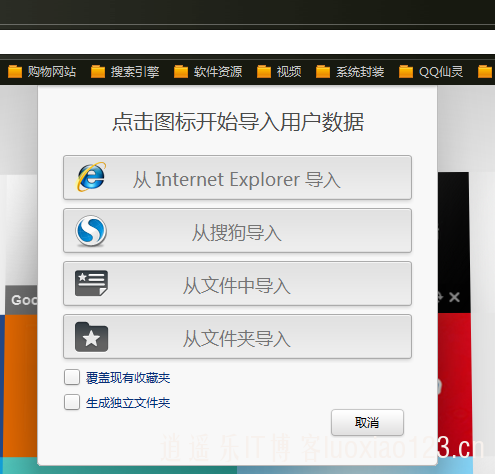
Task: Import from Internet Explorer 导入 button
Action: pos(237,177)
